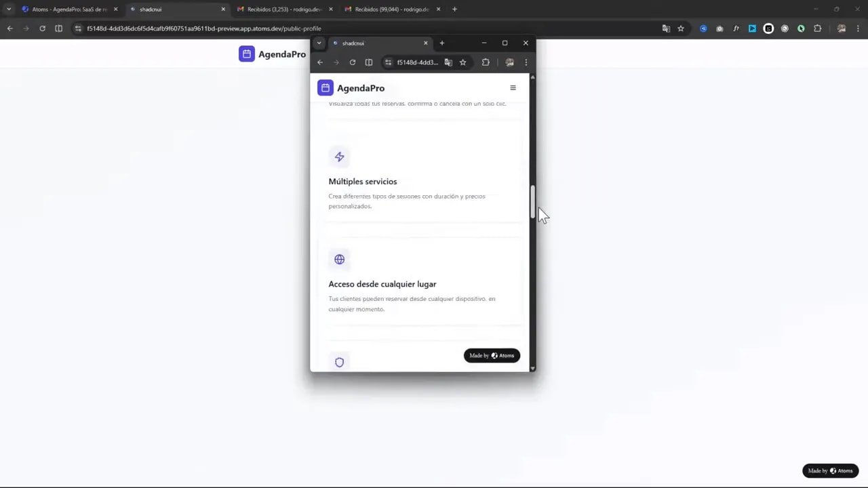The image size is (868, 488).
Task: Click the shield icon near page bottom
Action: 340,362
